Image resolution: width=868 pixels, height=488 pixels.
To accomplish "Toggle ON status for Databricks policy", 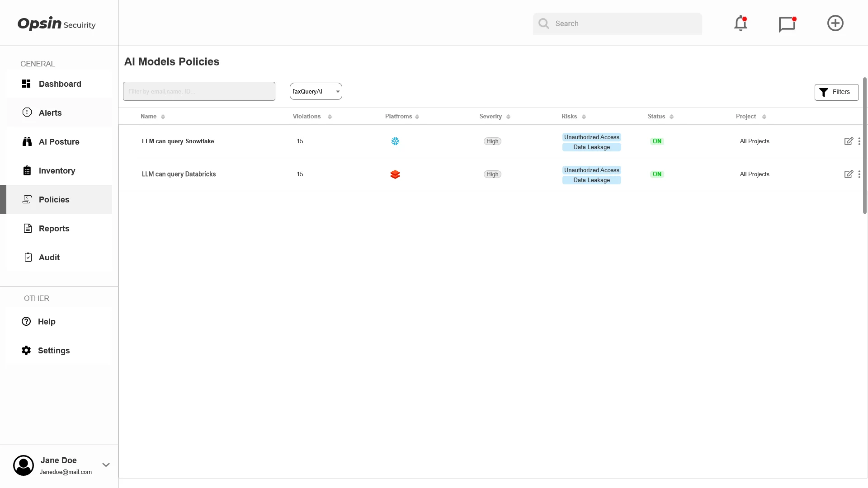I will click(x=657, y=174).
